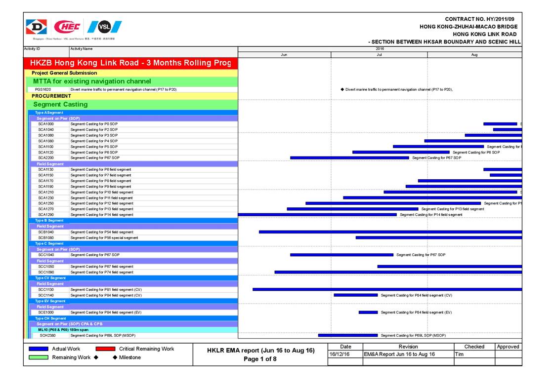The width and height of the screenshot is (555, 392).
Task: Click the Gantt bar for P84 field segment (CV)
Action: tap(356, 295)
